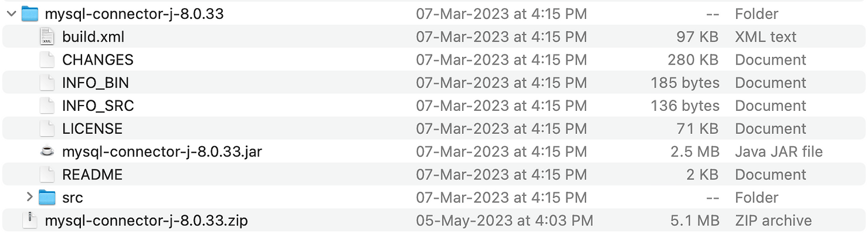Select the README file name
The height and width of the screenshot is (244, 868).
click(x=92, y=175)
